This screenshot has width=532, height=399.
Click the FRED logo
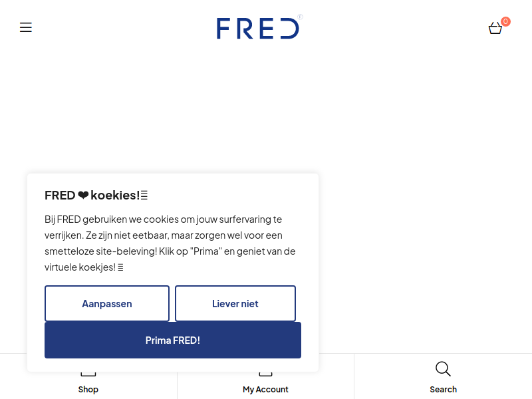(258, 29)
